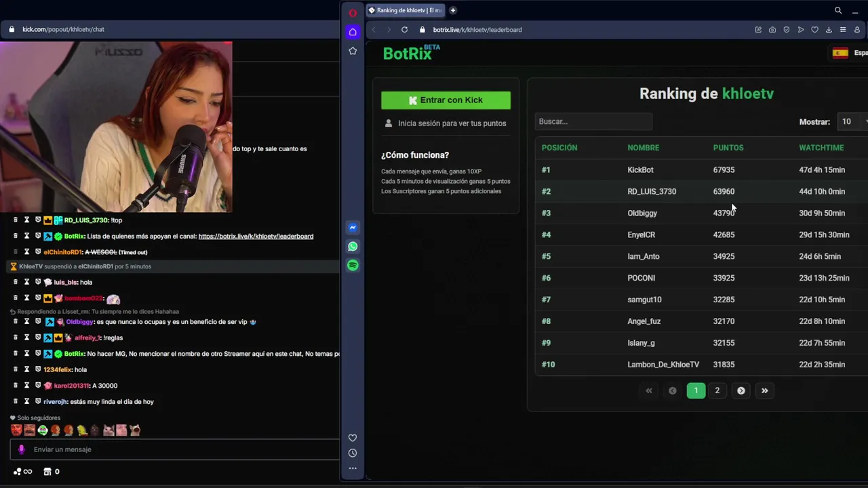
Task: Open the chat shop store icon
Action: [47, 472]
